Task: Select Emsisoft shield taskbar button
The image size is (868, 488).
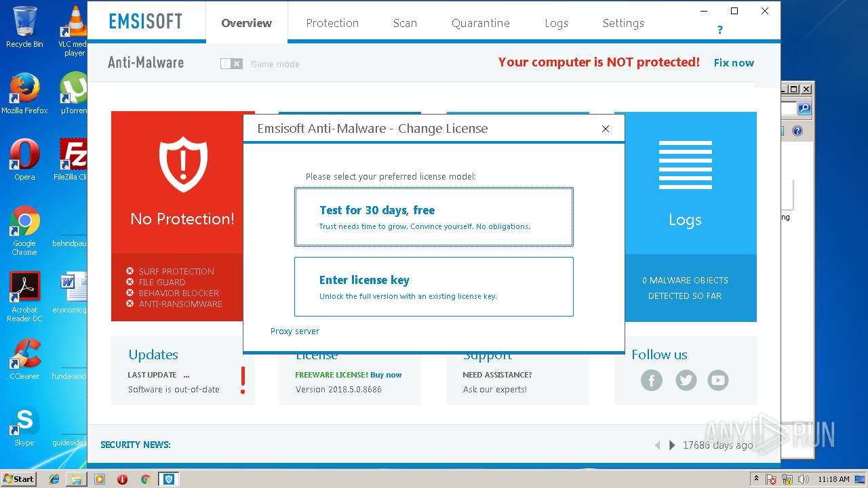Action: tap(169, 479)
